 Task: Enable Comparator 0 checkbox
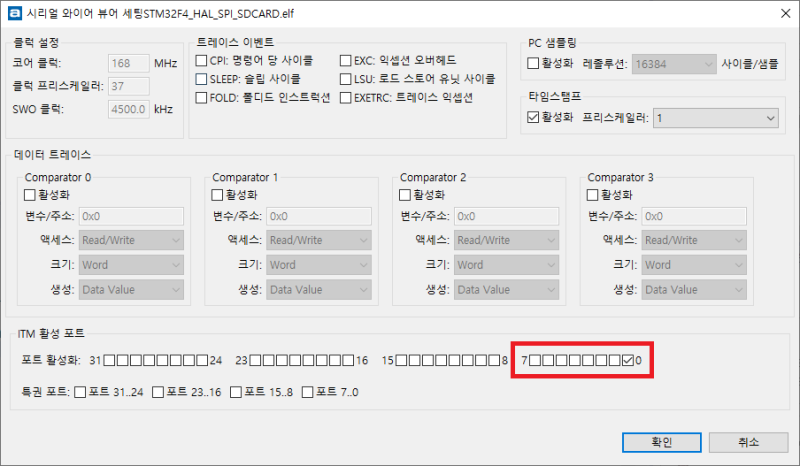click(30, 195)
